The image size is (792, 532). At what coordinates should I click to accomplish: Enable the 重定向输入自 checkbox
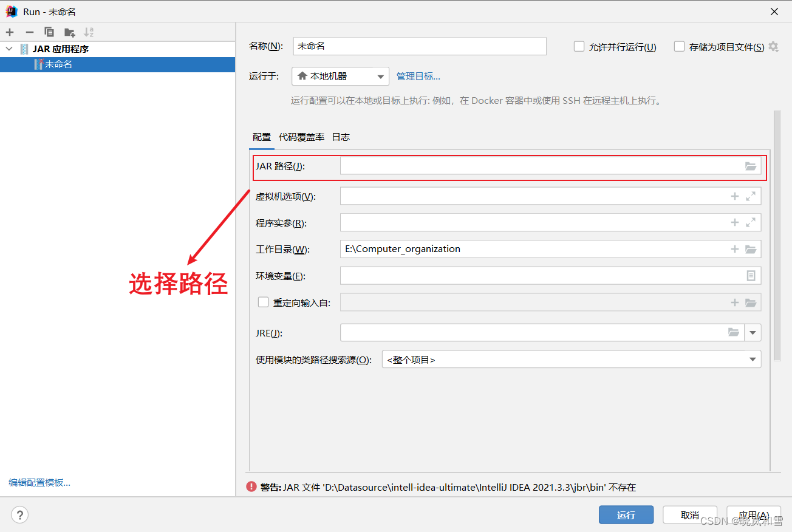click(263, 302)
